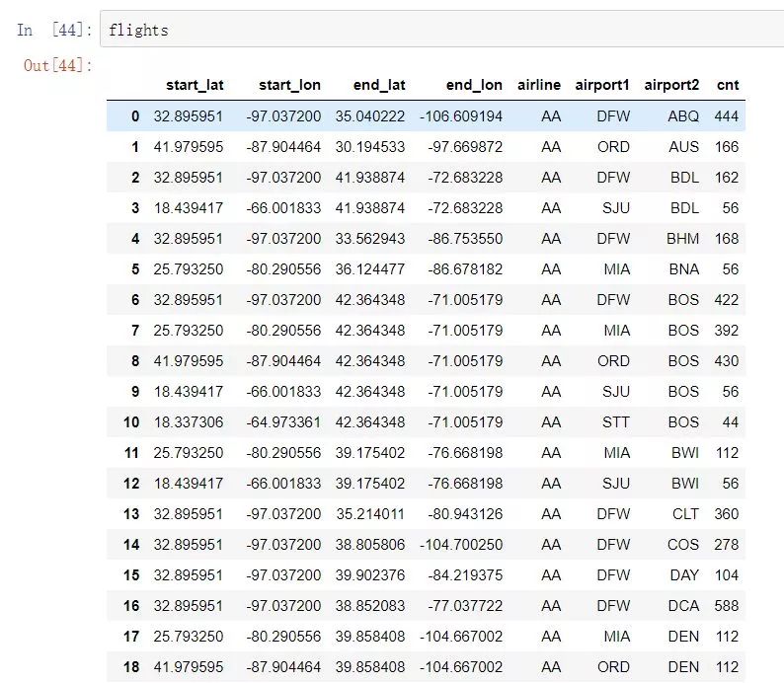Screen dimensions: 784x683
Task: Click the start_lon value -64.973361
Action: [283, 422]
